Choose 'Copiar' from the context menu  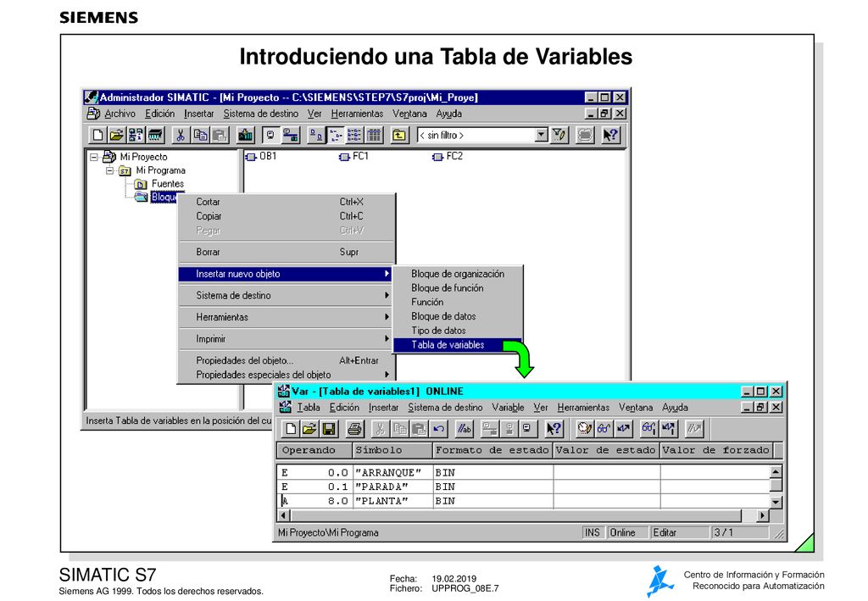pyautogui.click(x=286, y=216)
